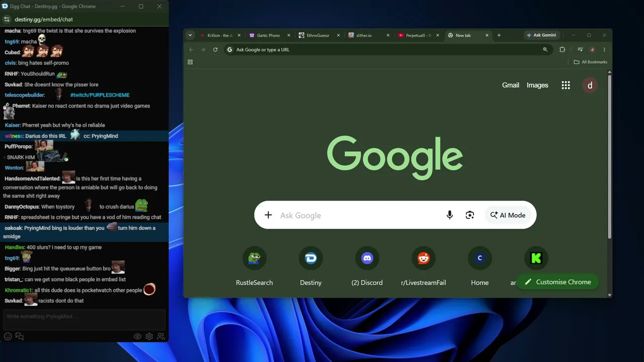Screen dimensions: 644x362
Task: Click username Khromatic1 in chat
Action: (19, 290)
